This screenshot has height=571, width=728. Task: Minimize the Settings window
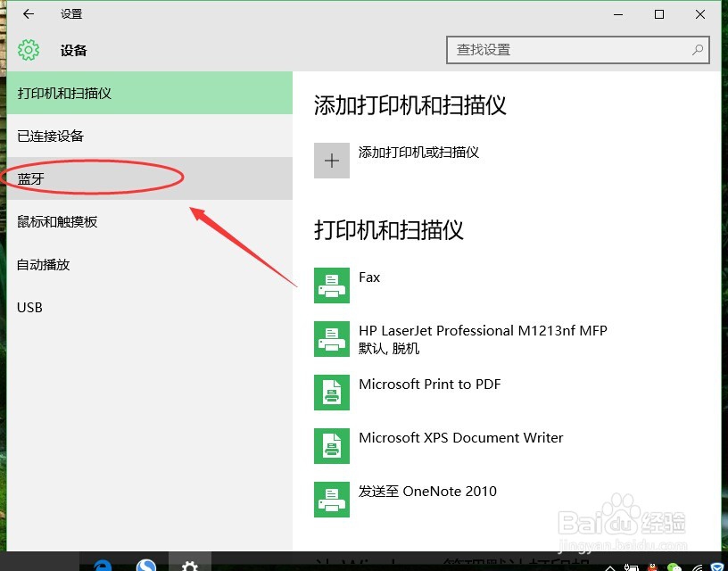point(618,14)
